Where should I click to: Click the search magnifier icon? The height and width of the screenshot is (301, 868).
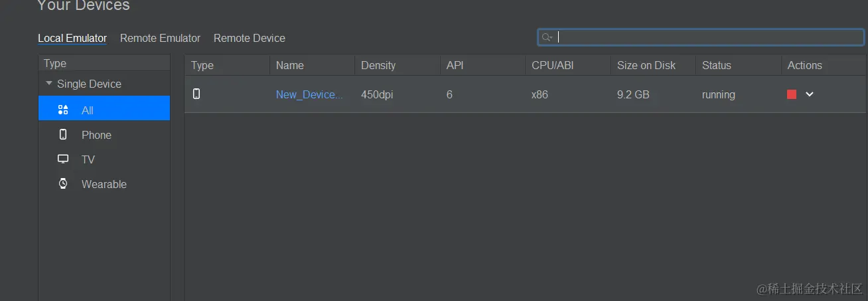coord(547,37)
